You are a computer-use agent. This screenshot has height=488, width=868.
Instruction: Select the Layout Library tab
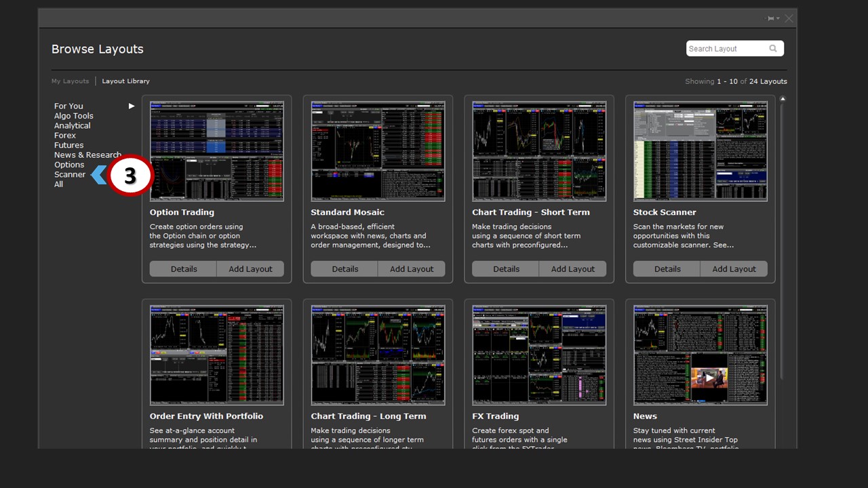pos(125,81)
